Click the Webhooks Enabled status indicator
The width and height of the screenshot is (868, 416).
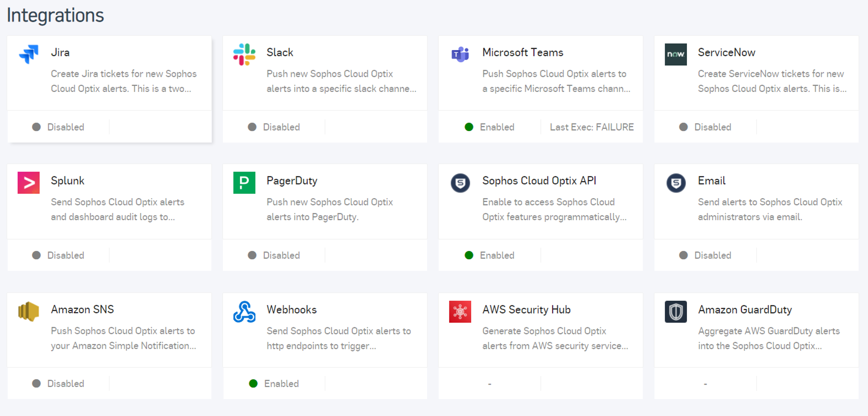pos(274,384)
